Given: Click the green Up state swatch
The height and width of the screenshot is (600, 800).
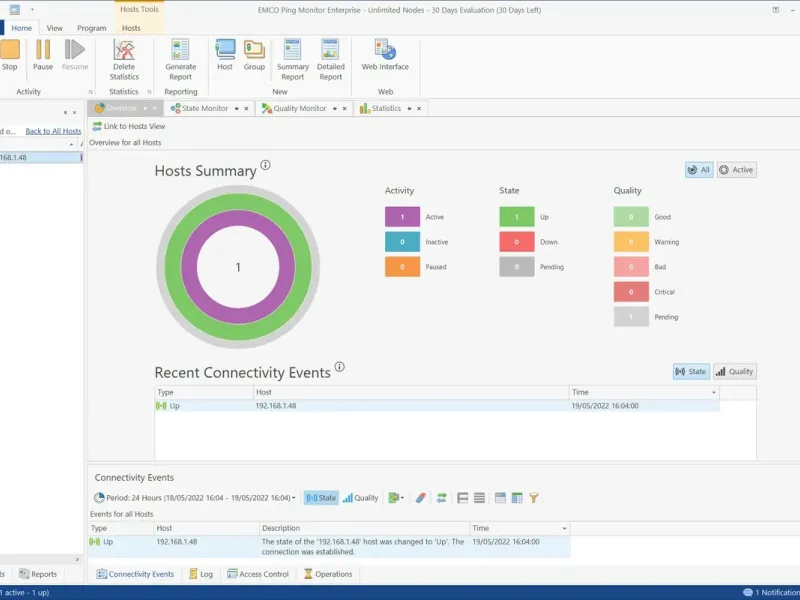Looking at the screenshot, I should click(517, 217).
